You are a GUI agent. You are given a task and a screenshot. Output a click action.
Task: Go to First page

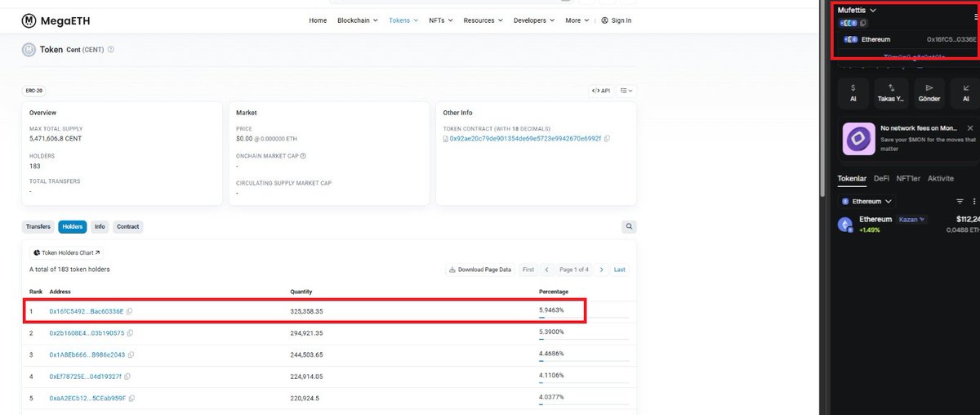(528, 270)
